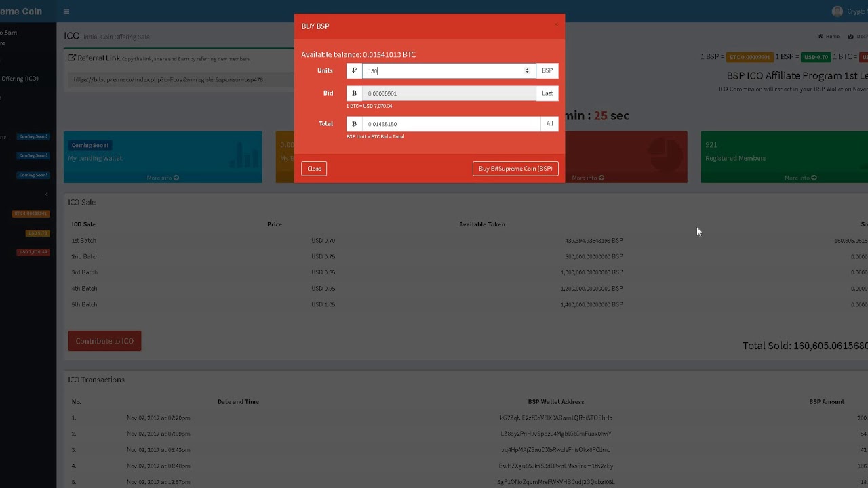
Task: Click Buy BitSupreme Coin (BSP) button
Action: click(515, 169)
